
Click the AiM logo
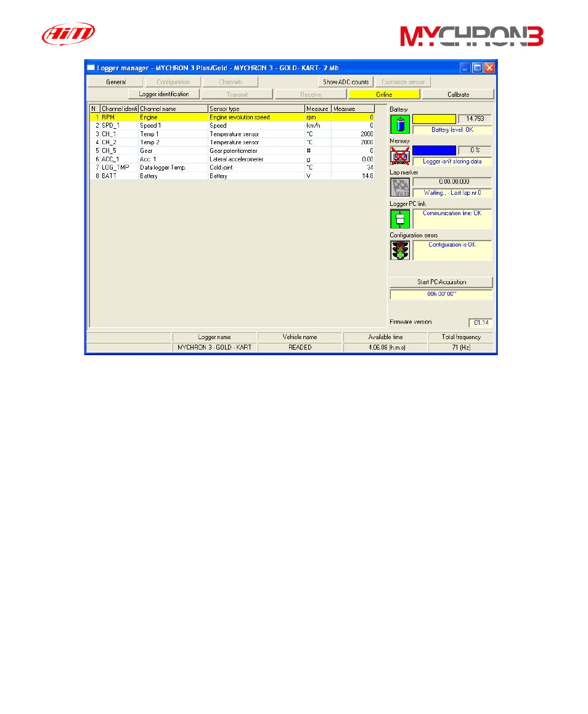(x=68, y=34)
